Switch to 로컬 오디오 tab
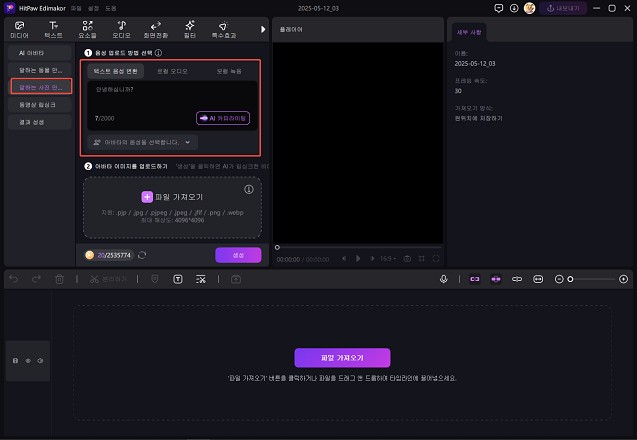Screen dimensions: 637x440 tap(171, 71)
